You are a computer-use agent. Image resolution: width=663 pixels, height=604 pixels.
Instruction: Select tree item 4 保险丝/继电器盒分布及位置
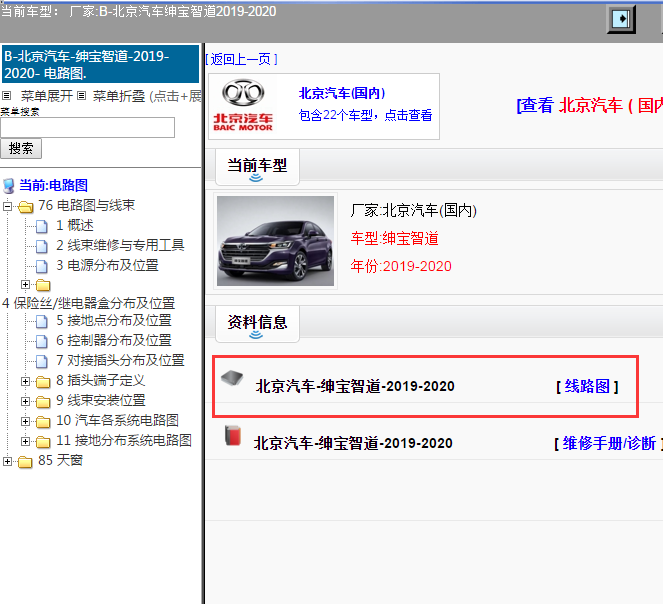tap(88, 303)
